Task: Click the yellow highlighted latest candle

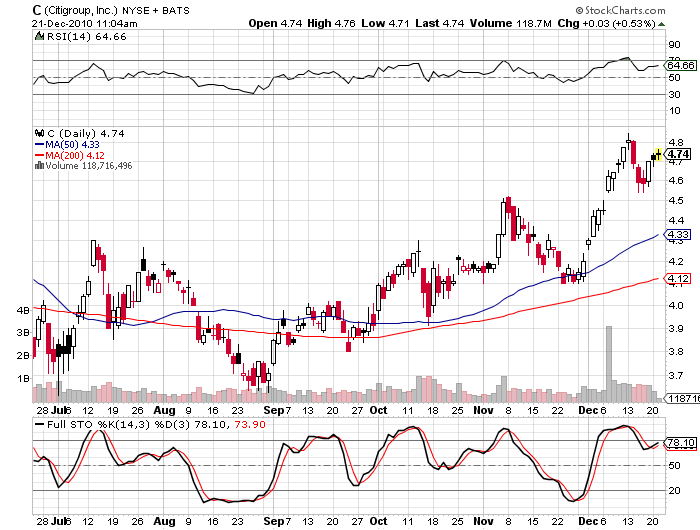Action: [x=658, y=155]
